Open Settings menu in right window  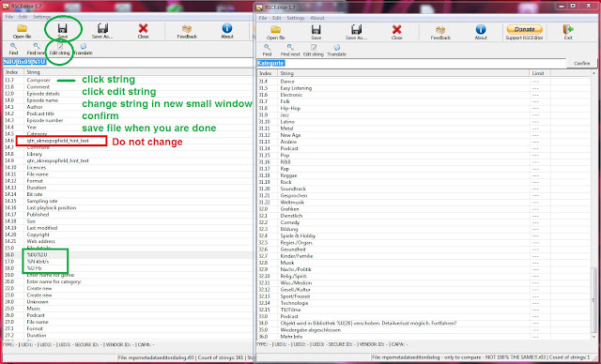(x=296, y=18)
